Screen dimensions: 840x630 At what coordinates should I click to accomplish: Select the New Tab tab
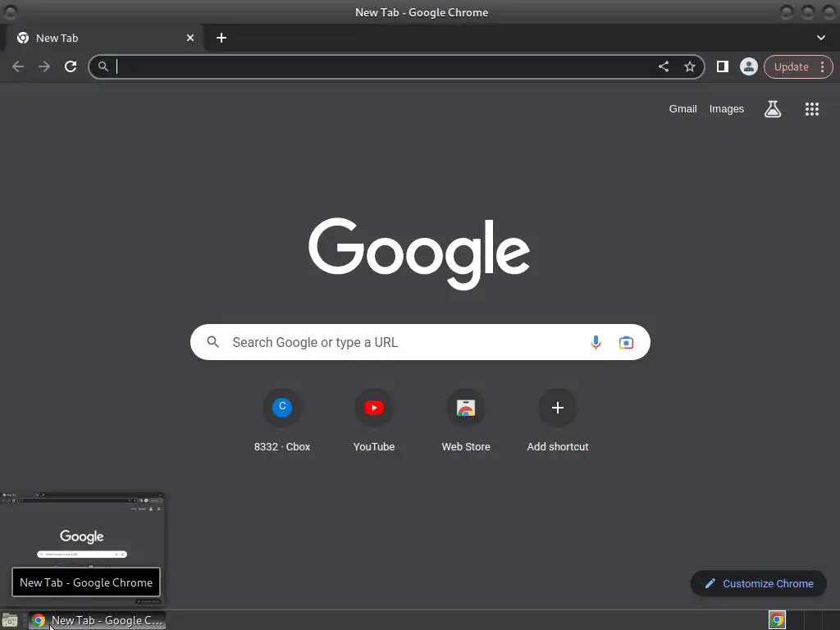104,38
